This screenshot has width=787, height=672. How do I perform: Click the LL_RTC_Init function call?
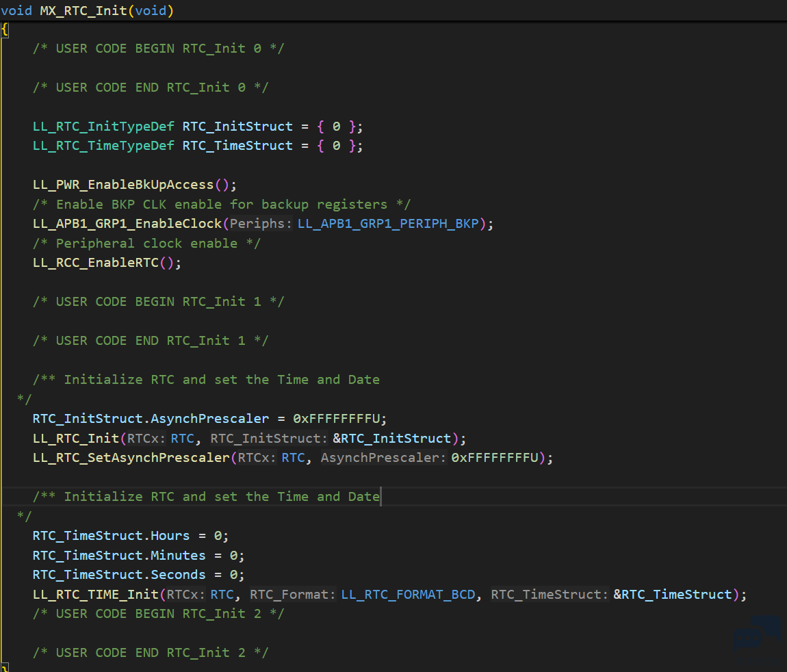[75, 439]
